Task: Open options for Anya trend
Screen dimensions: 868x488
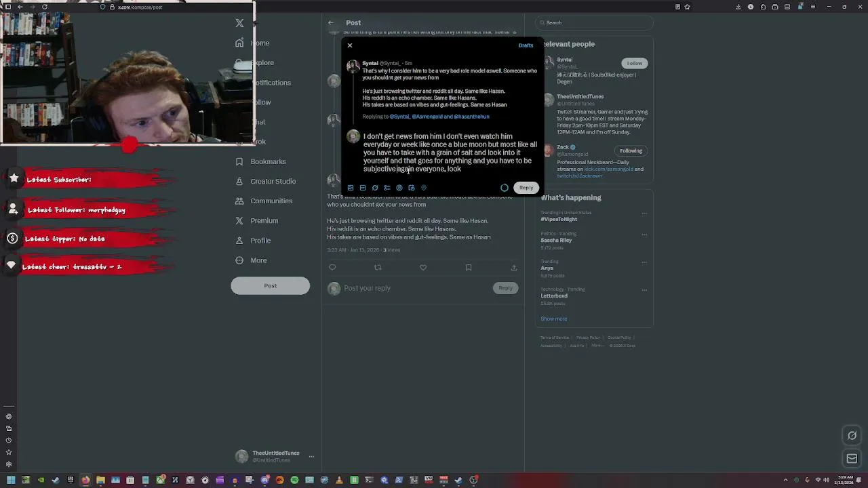Action: click(x=644, y=262)
